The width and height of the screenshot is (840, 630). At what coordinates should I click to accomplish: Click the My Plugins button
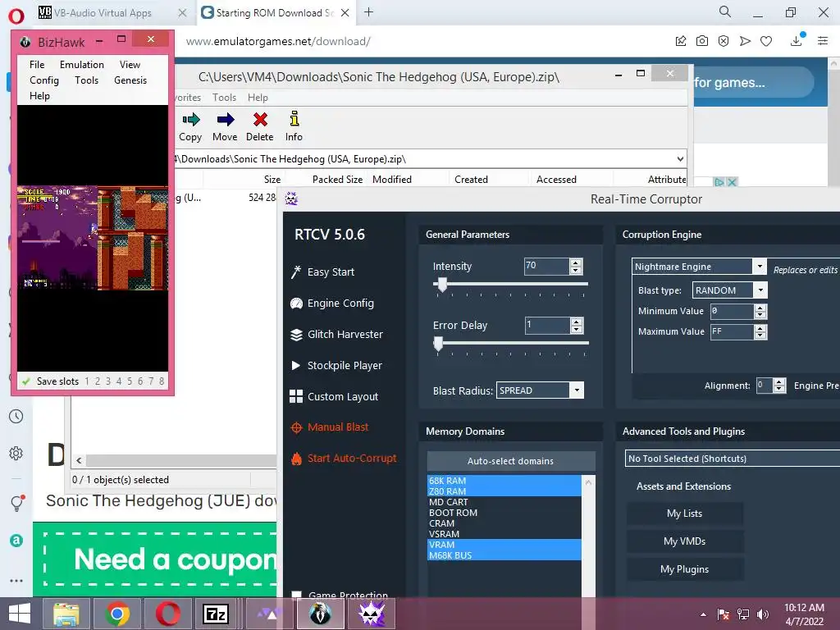(x=685, y=569)
